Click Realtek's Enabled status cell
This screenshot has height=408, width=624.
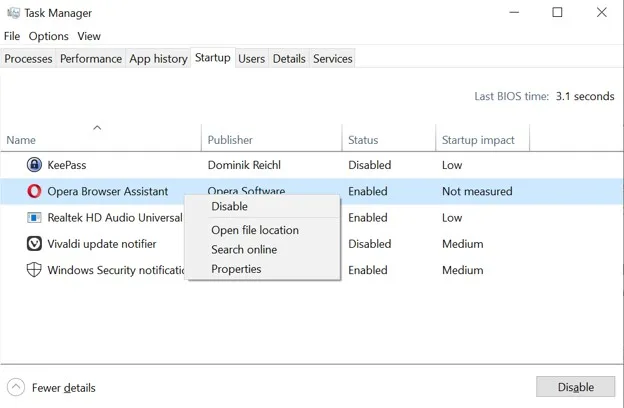[x=368, y=217]
